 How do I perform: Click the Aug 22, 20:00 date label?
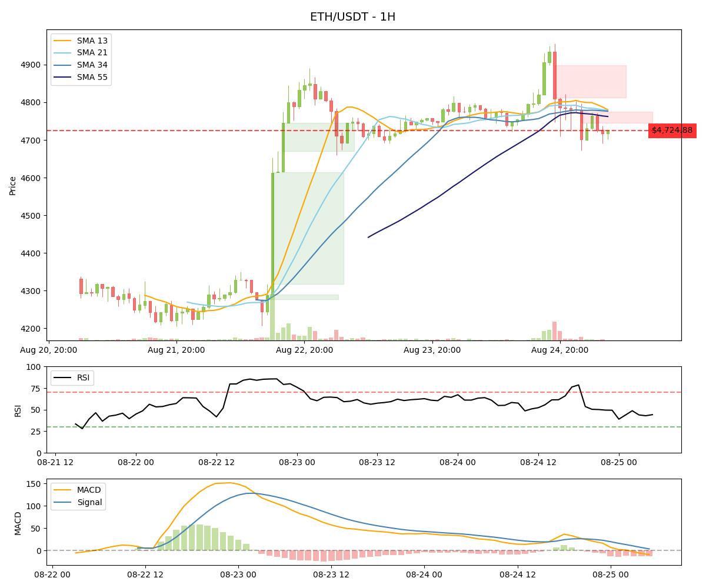pos(304,350)
